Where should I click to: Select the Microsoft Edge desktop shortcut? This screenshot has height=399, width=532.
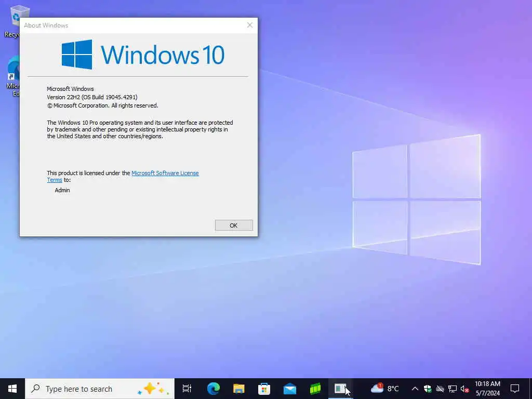(x=13, y=77)
